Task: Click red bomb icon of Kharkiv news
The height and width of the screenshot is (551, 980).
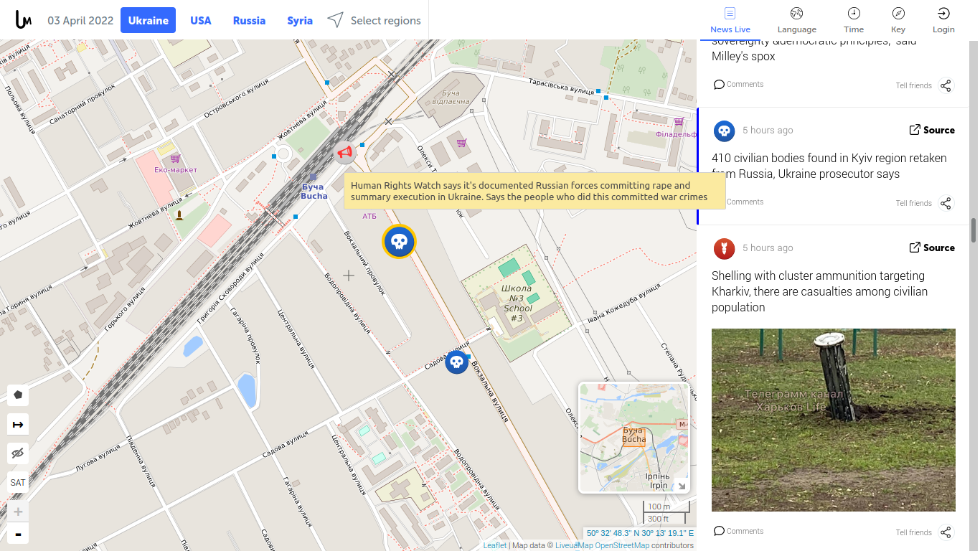Action: (x=725, y=249)
